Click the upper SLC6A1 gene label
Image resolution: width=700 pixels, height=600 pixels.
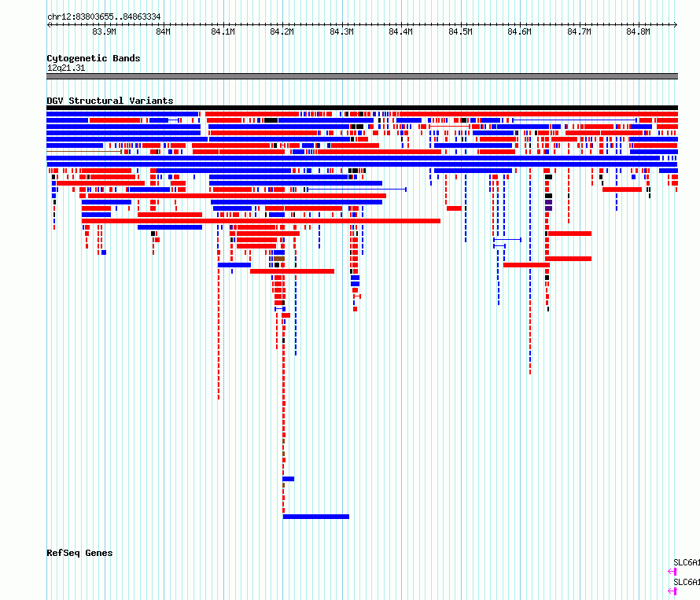click(687, 562)
